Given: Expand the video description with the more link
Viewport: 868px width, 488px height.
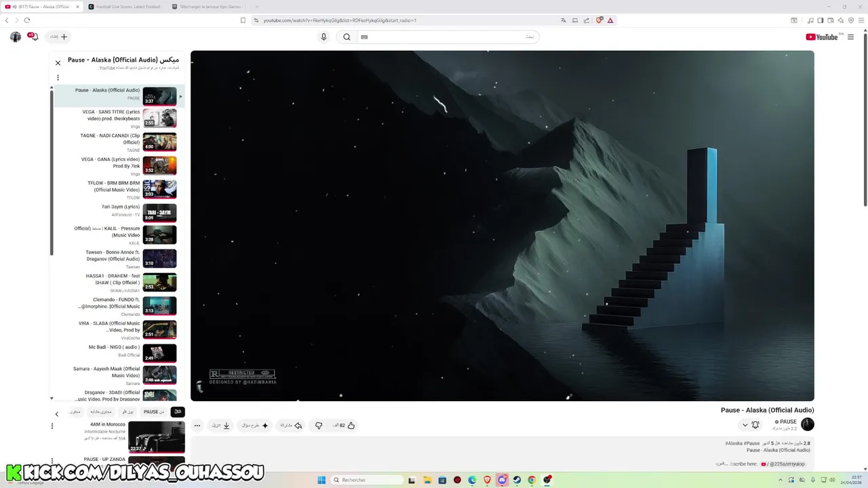Looking at the screenshot, I should click(720, 464).
